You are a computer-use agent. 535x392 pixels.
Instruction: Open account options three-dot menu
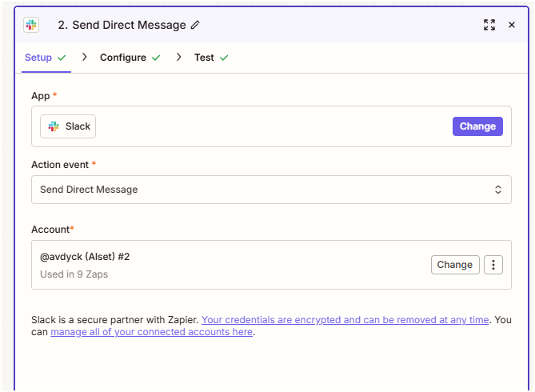click(493, 265)
